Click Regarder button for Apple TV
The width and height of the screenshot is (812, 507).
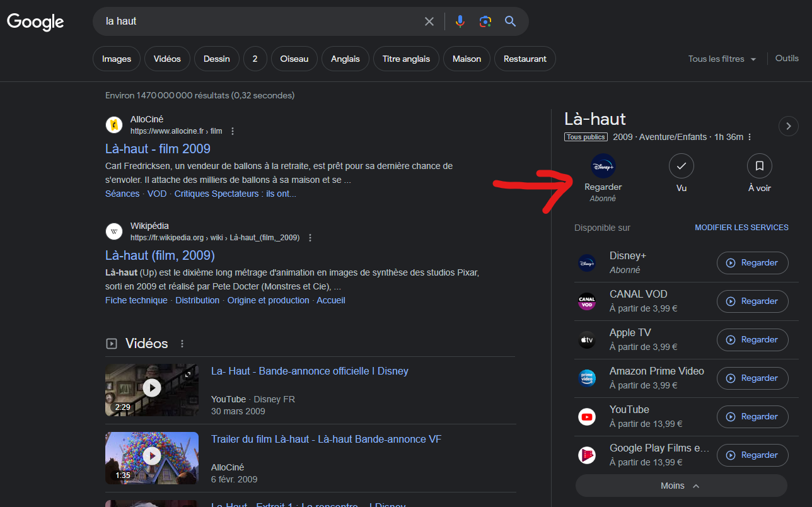753,340
